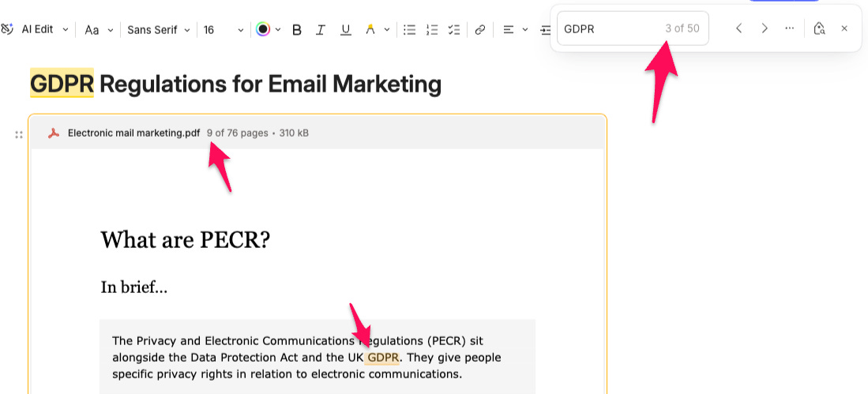The width and height of the screenshot is (868, 394).
Task: Click the 'In brief…' subheading
Action: coord(133,287)
